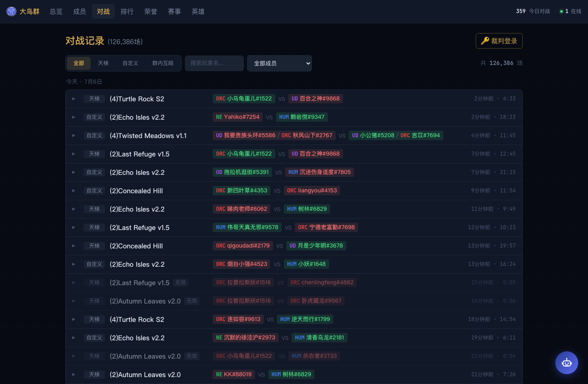
Task: Click the 自定义 tag on the Concealed Hill row
Action: click(94, 191)
